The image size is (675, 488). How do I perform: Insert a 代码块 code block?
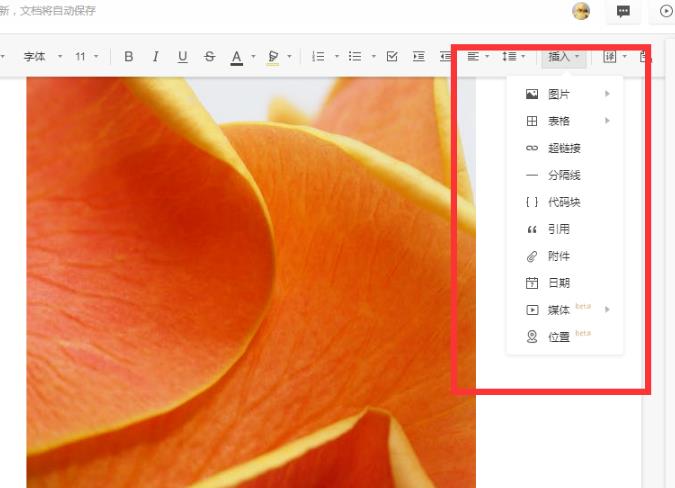564,202
